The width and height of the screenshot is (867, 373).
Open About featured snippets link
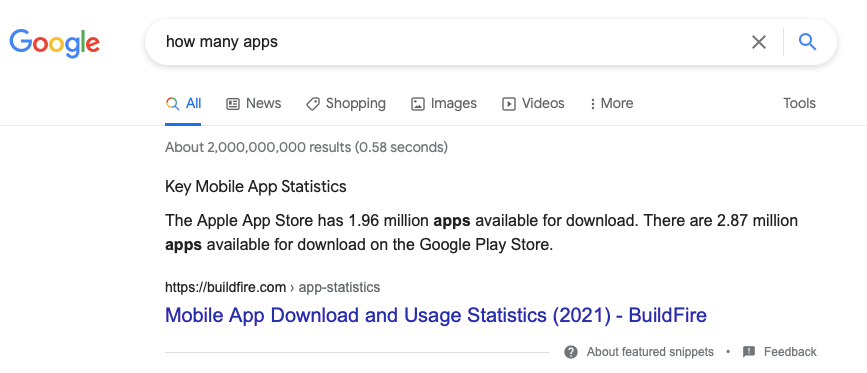(650, 352)
